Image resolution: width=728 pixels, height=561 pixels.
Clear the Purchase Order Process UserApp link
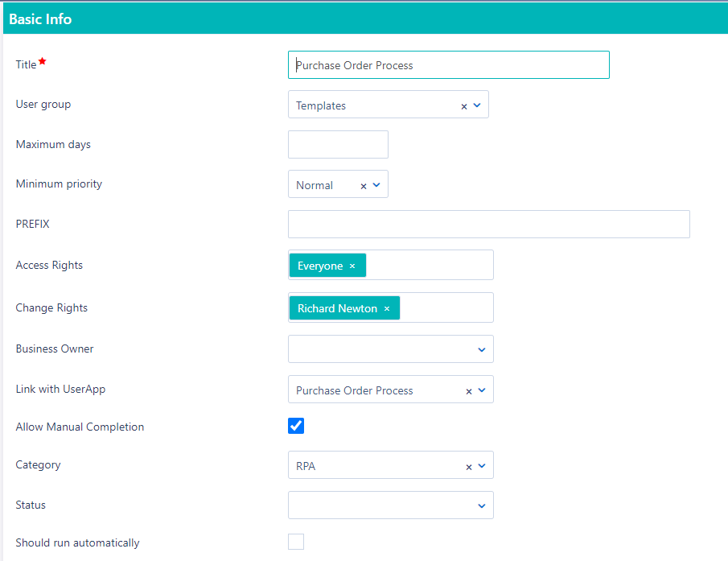click(468, 390)
